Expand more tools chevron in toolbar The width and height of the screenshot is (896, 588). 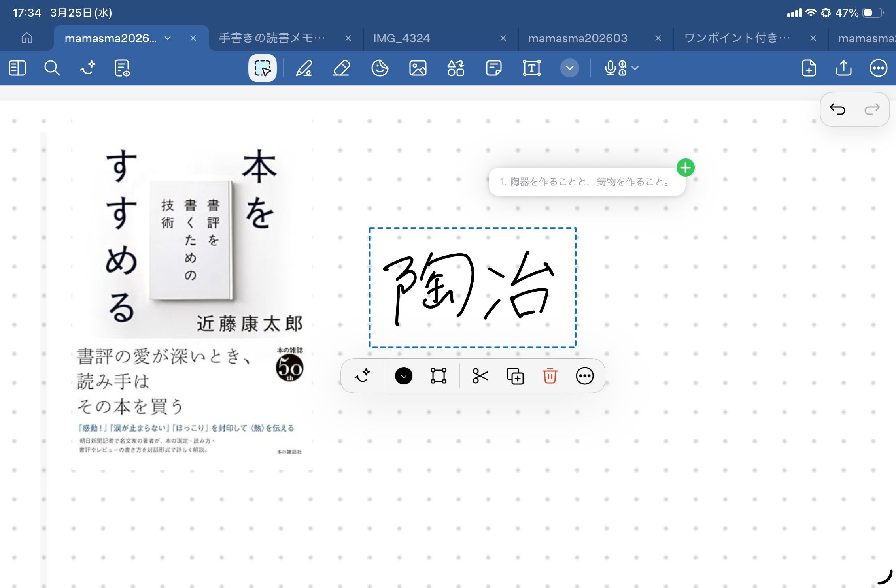click(569, 68)
